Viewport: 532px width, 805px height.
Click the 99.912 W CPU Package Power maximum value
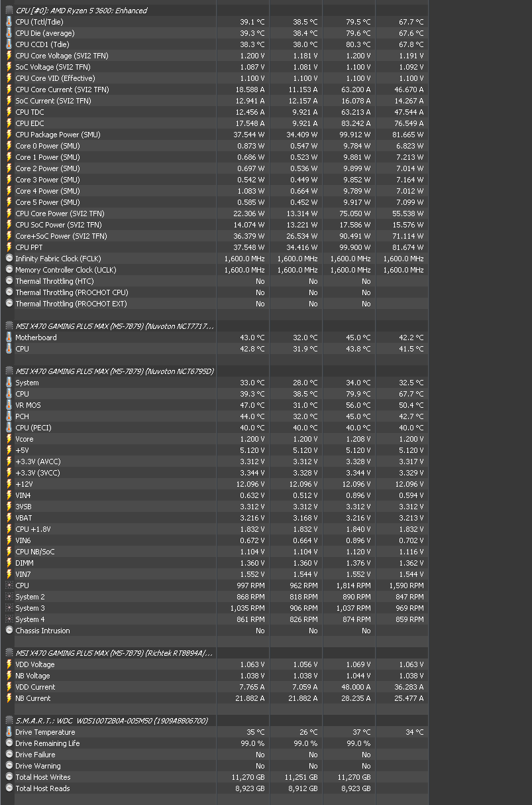[356, 135]
